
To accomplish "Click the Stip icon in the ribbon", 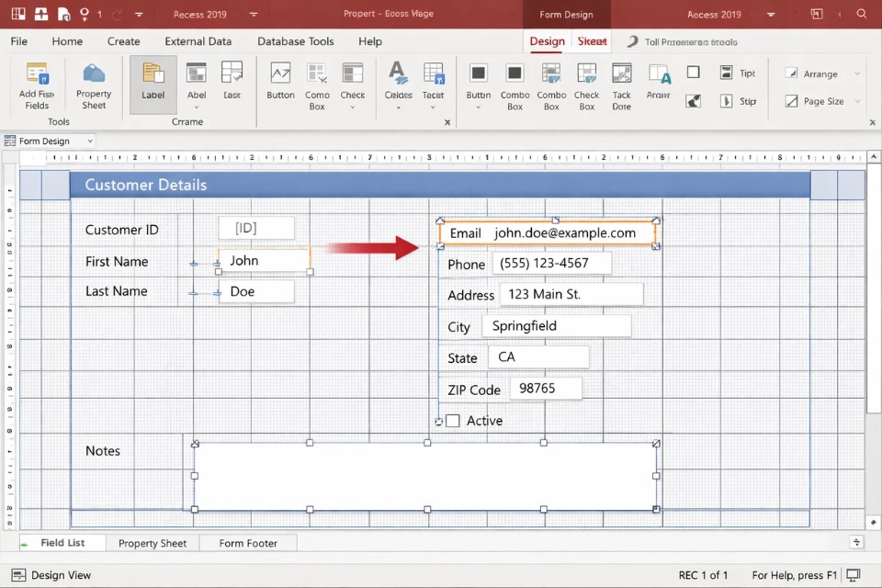I will (727, 101).
